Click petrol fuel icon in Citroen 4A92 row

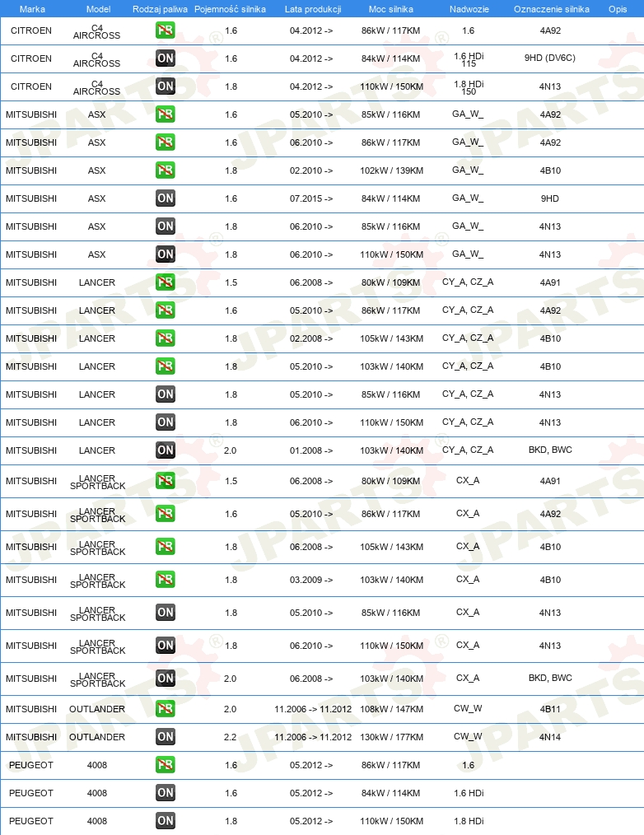coord(166,30)
